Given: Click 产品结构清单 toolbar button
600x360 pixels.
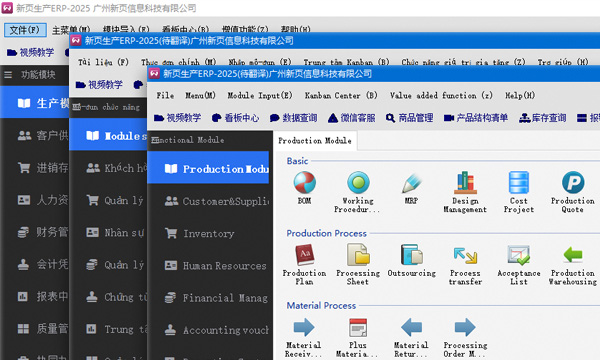Looking at the screenshot, I should [476, 118].
